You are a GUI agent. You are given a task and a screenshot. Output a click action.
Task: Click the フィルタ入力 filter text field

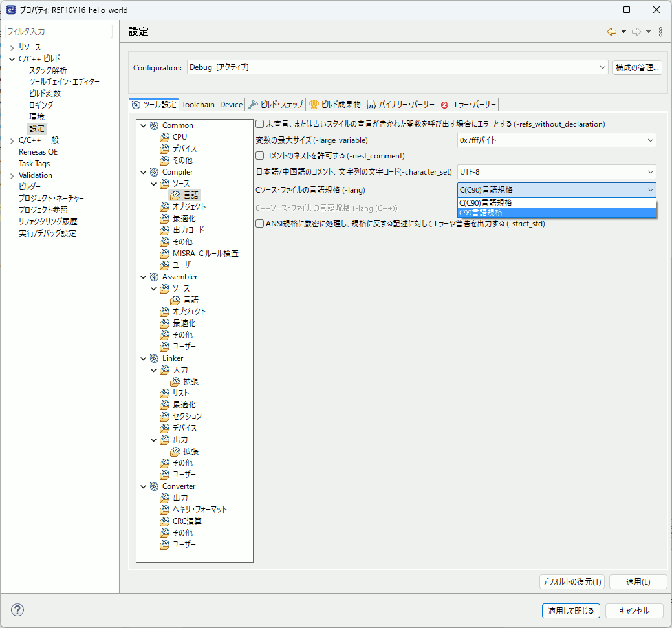[58, 31]
